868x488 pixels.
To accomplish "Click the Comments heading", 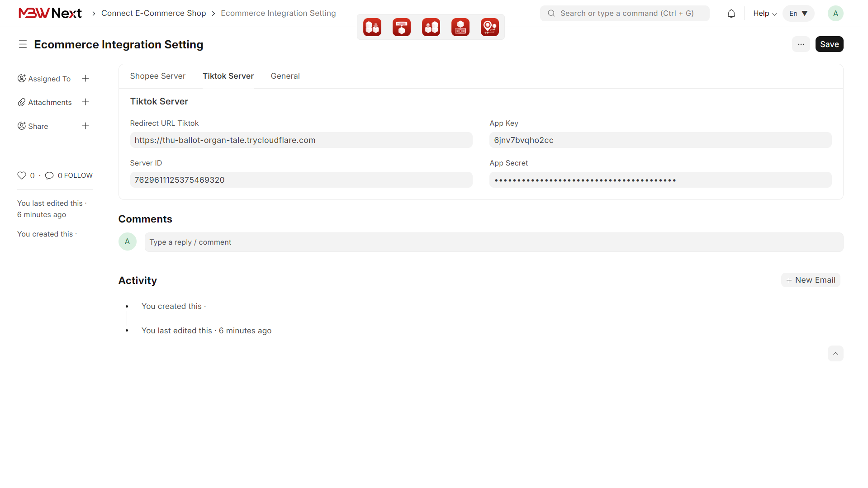I will (145, 219).
